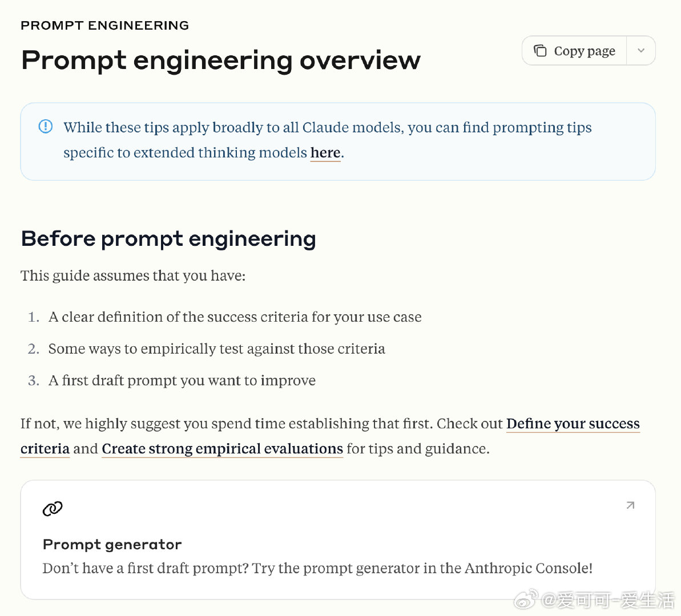681x616 pixels.
Task: Click the PROMPT ENGINEERING breadcrumb label
Action: click(104, 25)
